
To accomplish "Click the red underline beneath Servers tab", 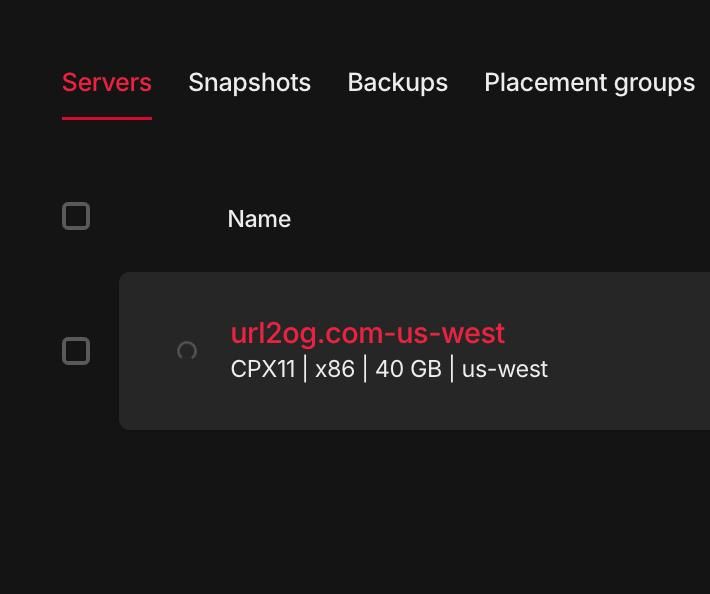I will pos(107,118).
